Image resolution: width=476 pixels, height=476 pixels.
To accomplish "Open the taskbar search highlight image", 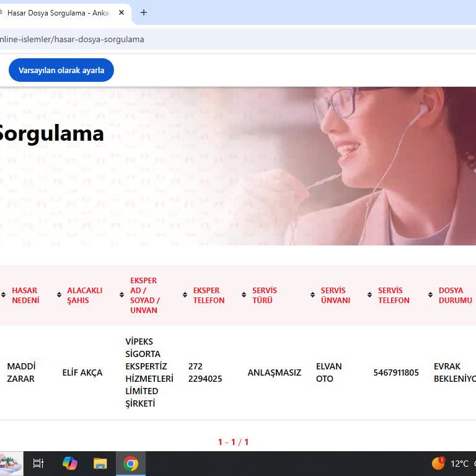I will (11, 464).
